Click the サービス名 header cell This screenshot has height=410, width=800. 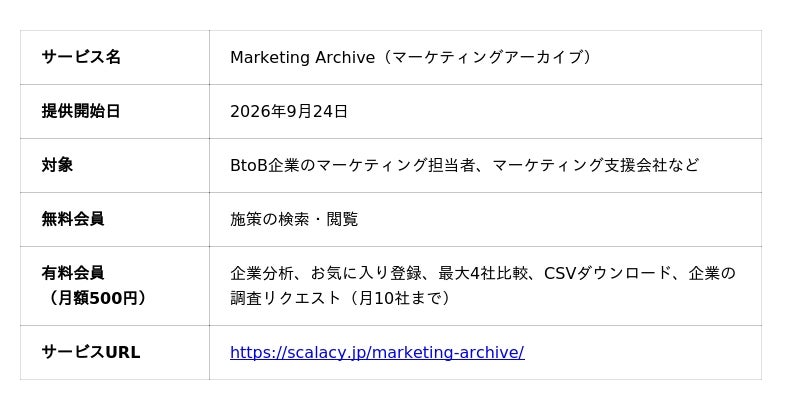tap(115, 57)
